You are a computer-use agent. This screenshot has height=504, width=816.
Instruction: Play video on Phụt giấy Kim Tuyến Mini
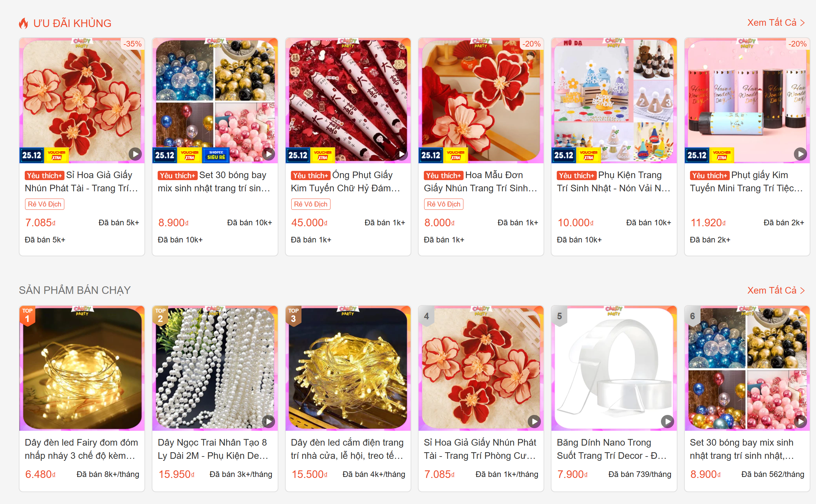tap(800, 154)
